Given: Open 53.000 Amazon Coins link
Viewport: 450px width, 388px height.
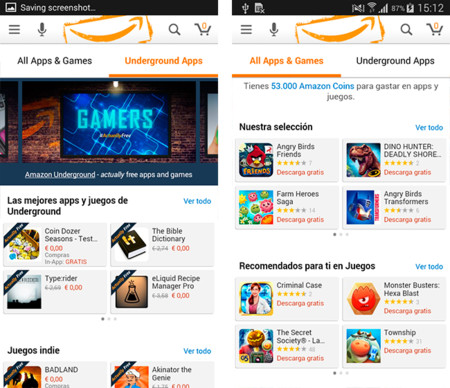Looking at the screenshot, I should 312,86.
